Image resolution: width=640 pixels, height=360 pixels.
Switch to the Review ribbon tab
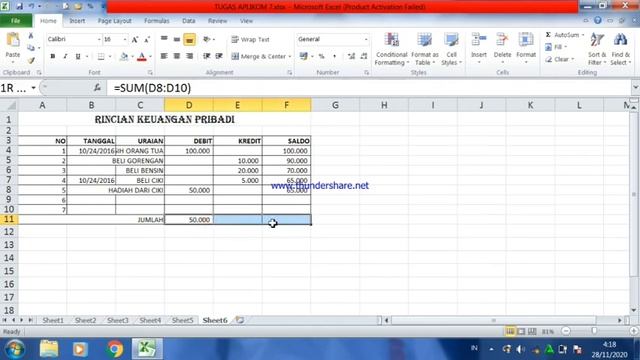218,21
